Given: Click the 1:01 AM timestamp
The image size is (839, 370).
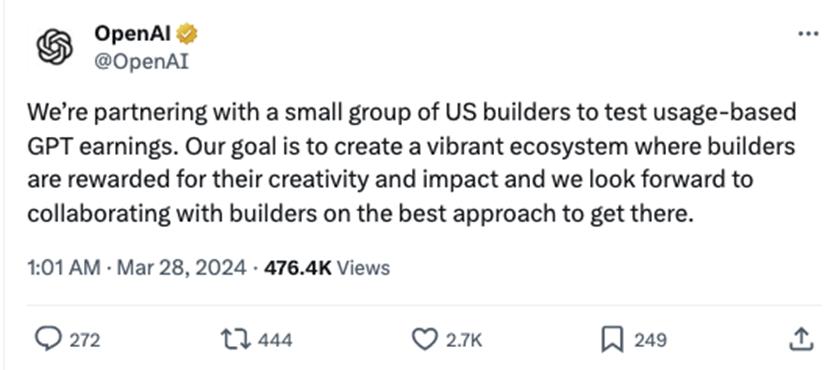Looking at the screenshot, I should 63,267.
